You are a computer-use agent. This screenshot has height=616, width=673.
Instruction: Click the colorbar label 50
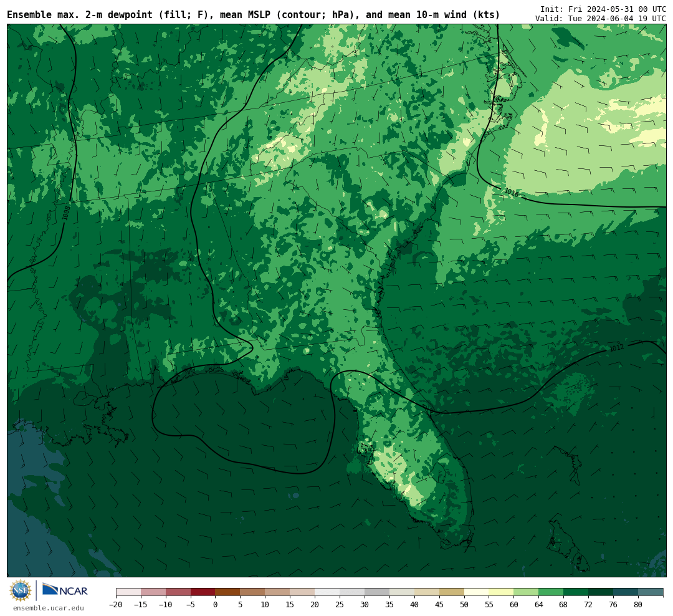(x=464, y=605)
